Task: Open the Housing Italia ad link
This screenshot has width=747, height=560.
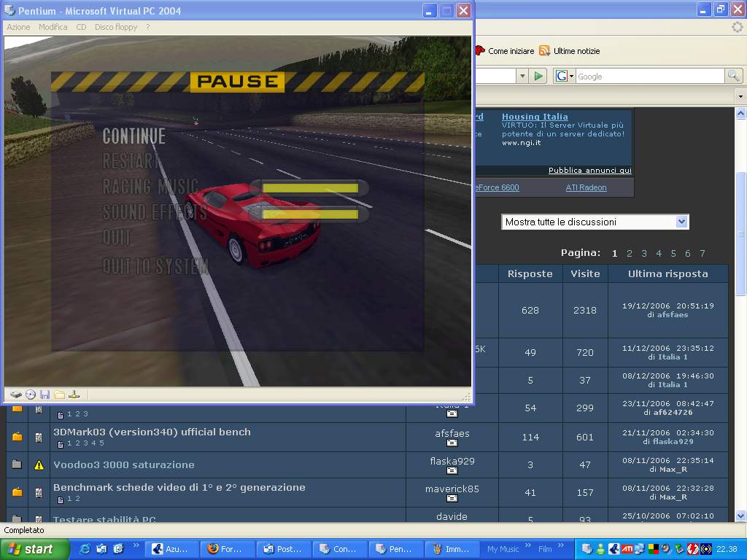Action: click(x=535, y=117)
